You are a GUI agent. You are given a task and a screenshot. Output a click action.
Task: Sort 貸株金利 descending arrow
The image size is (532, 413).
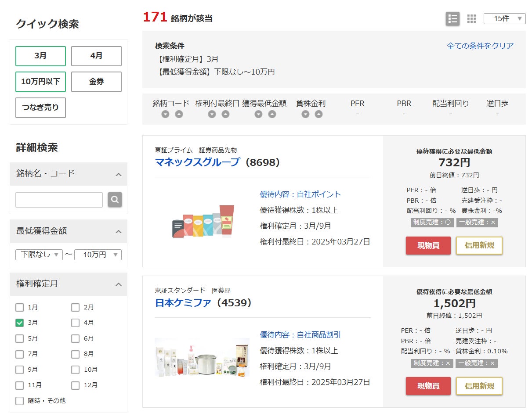tap(305, 114)
